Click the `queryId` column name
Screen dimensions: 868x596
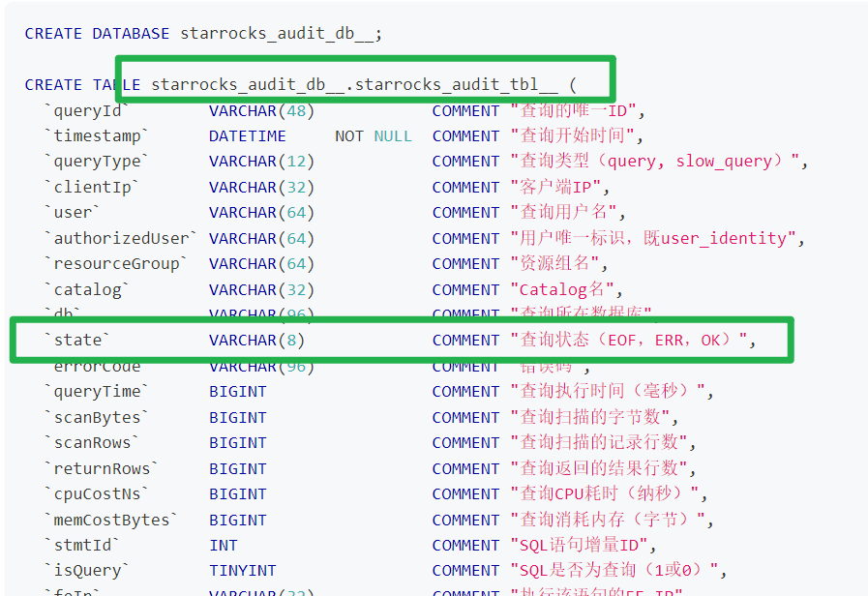tap(86, 110)
